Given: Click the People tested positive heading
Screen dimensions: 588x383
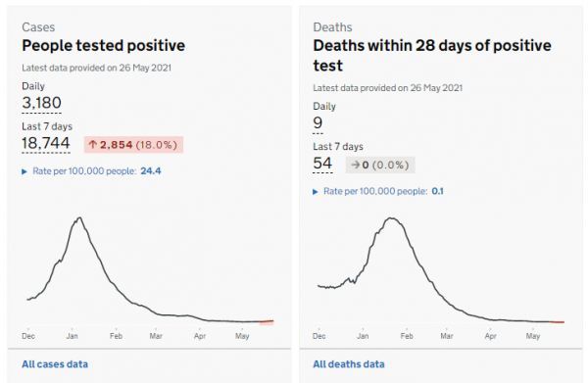Looking at the screenshot, I should click(x=104, y=46).
